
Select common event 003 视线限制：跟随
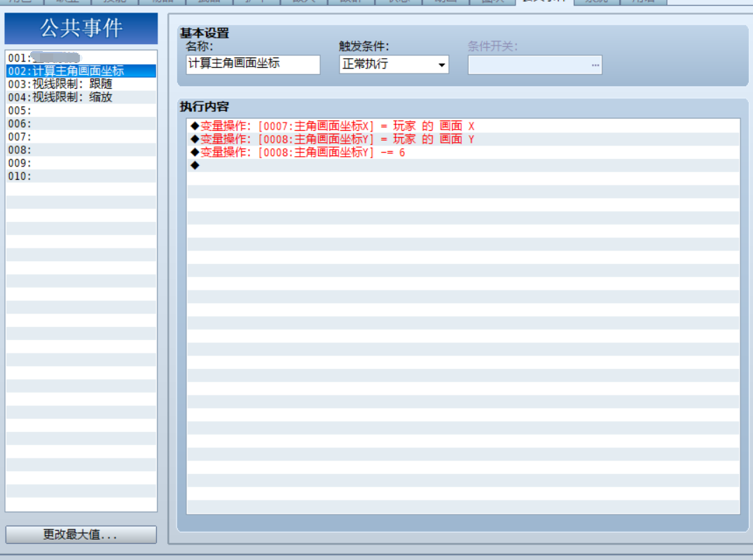point(81,84)
